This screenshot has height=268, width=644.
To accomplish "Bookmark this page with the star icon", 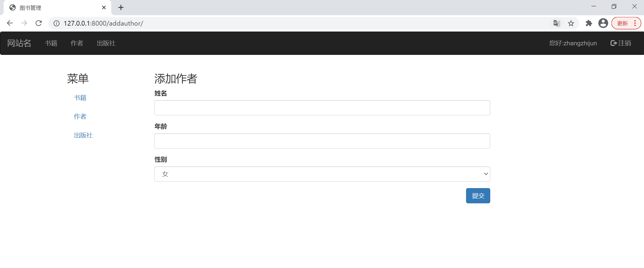I will pyautogui.click(x=571, y=23).
